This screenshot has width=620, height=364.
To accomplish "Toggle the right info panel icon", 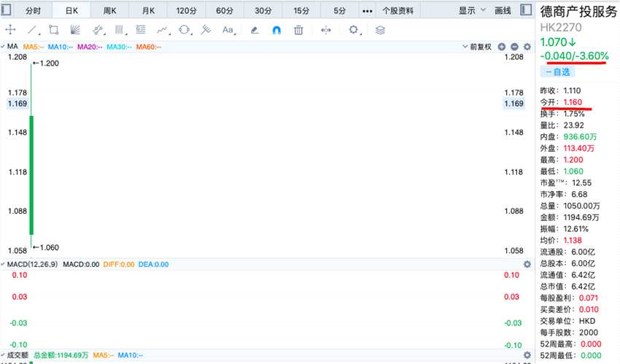I will click(526, 9).
